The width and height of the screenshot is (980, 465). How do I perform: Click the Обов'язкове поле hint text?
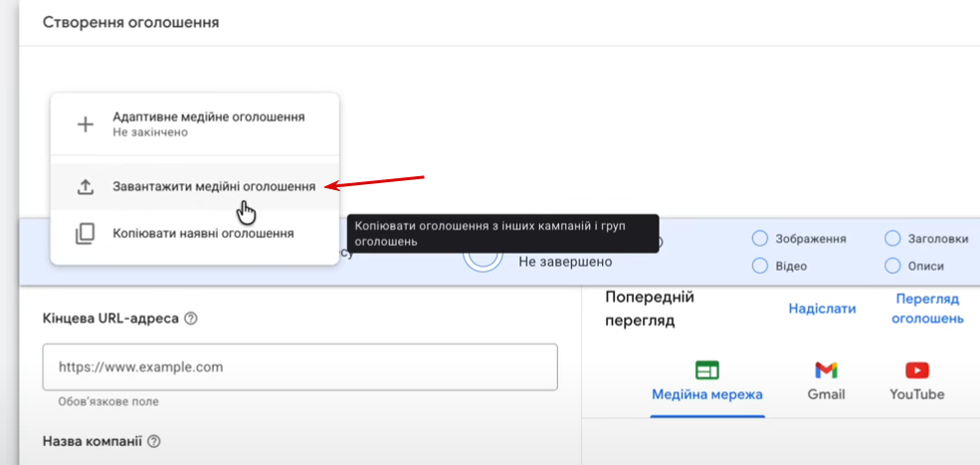click(108, 402)
